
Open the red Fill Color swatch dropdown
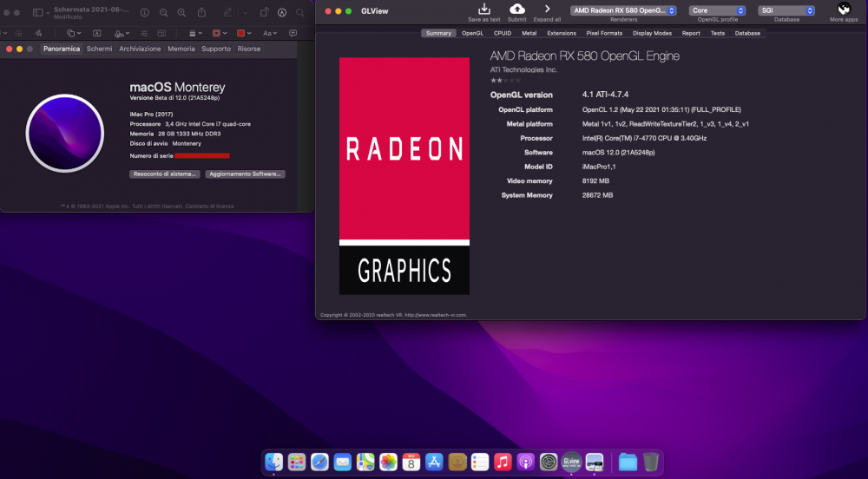click(x=244, y=33)
